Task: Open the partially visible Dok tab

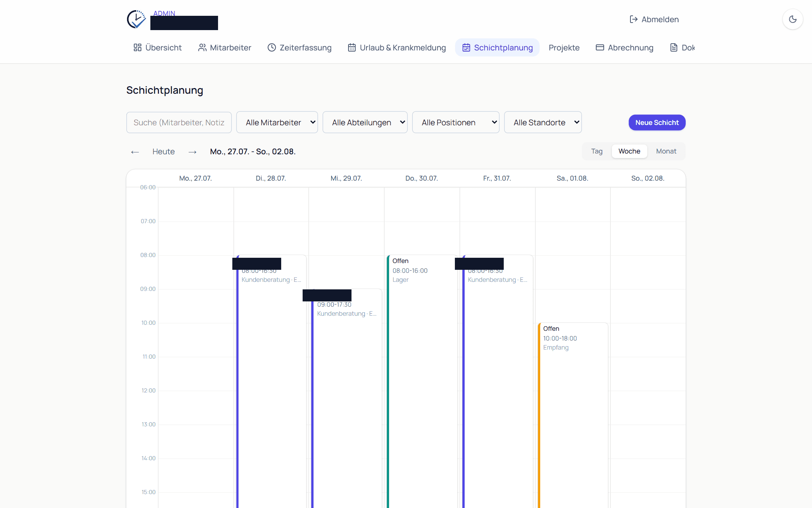Action: 682,47
